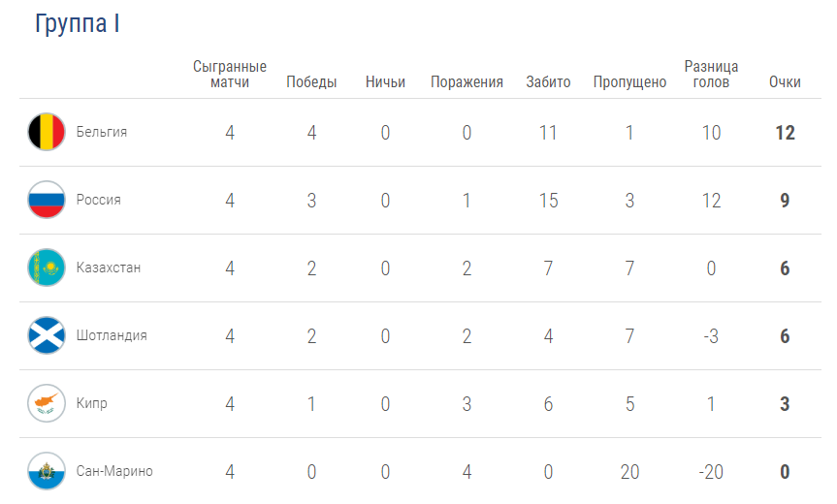Click the Забито column header
This screenshot has height=504, width=837.
coord(548,81)
